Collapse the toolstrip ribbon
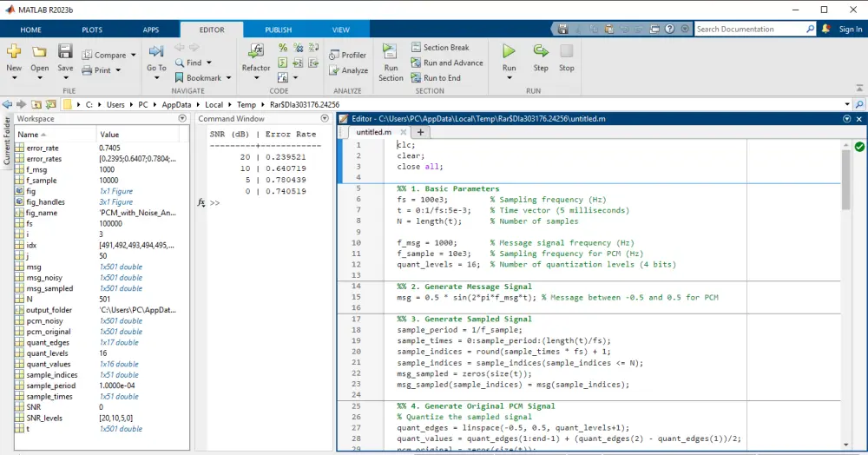Viewport: 868px width, 455px height. click(x=859, y=89)
